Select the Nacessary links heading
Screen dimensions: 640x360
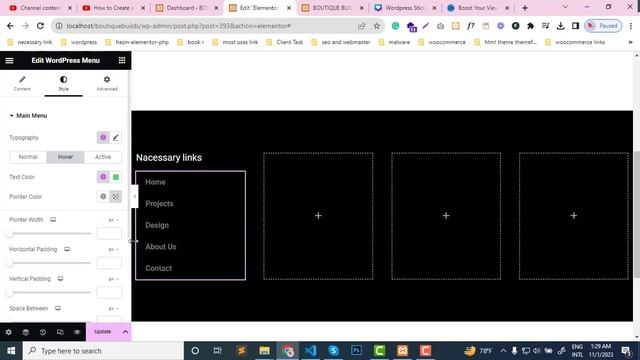pos(169,158)
